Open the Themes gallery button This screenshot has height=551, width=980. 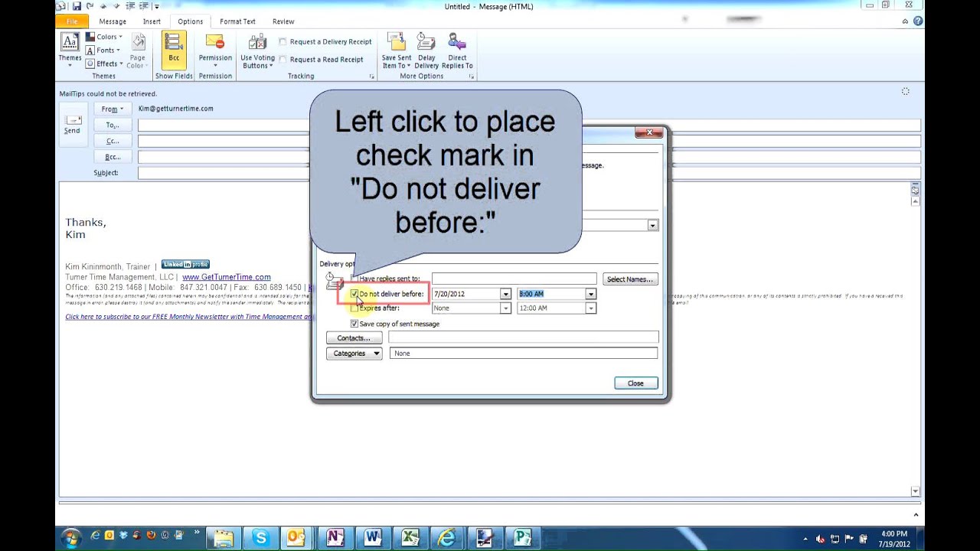tap(70, 50)
